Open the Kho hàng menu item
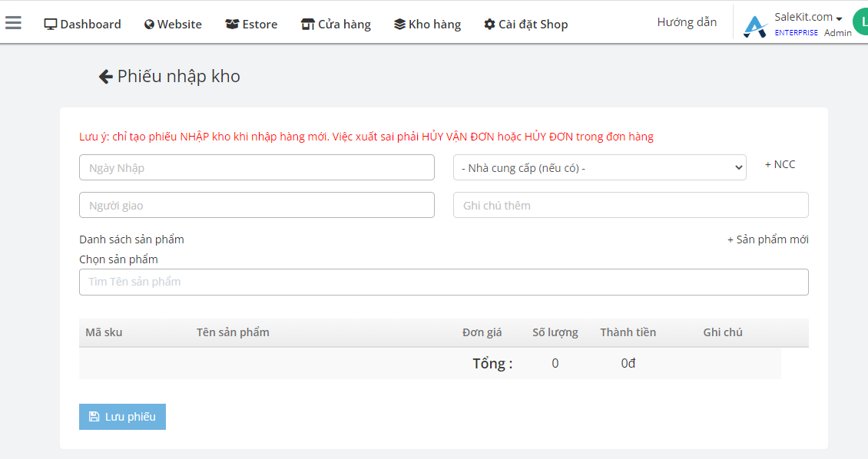The width and height of the screenshot is (868, 459). coord(427,25)
